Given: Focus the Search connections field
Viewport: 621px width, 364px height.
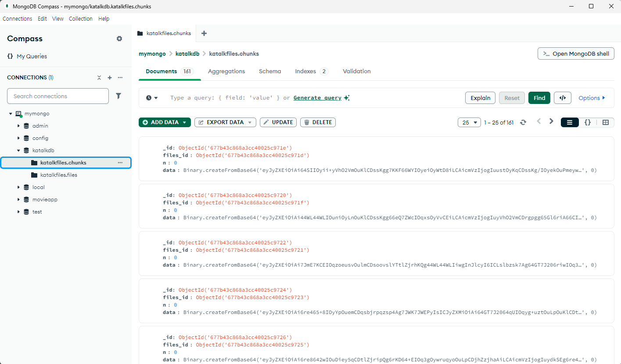Looking at the screenshot, I should (x=58, y=96).
